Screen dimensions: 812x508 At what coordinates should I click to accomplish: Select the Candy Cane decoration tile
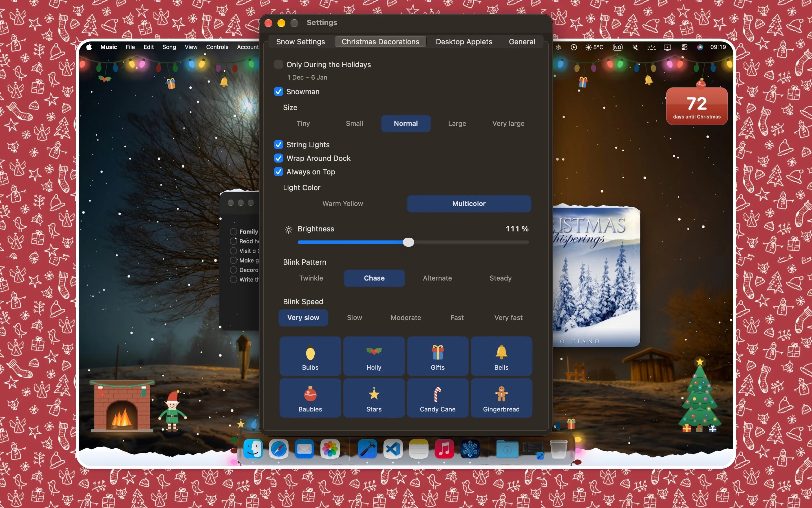(x=438, y=398)
